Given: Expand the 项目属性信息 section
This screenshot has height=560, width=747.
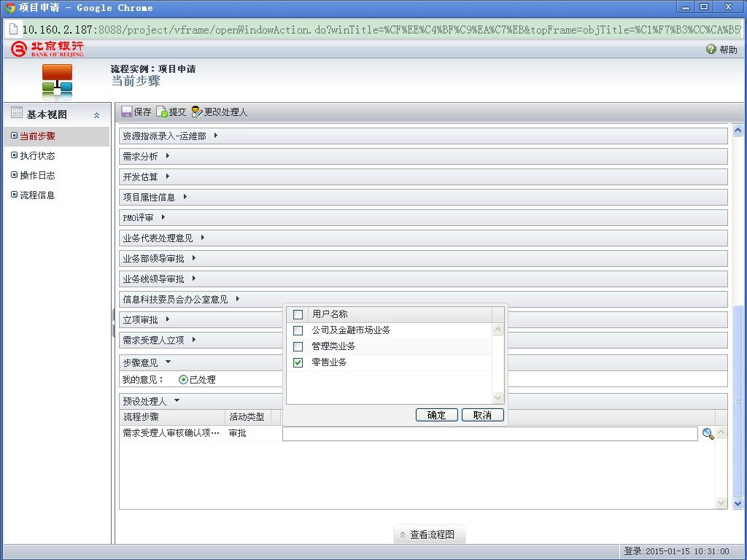Looking at the screenshot, I should 185,197.
